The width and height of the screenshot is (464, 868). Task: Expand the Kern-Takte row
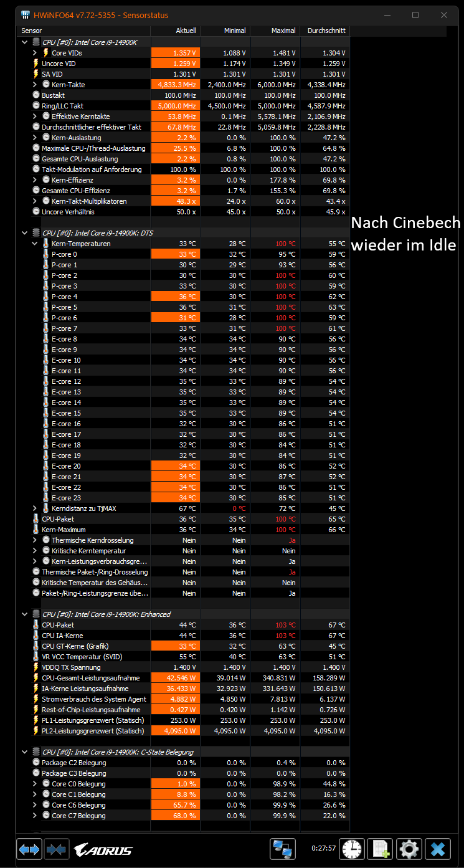point(35,85)
